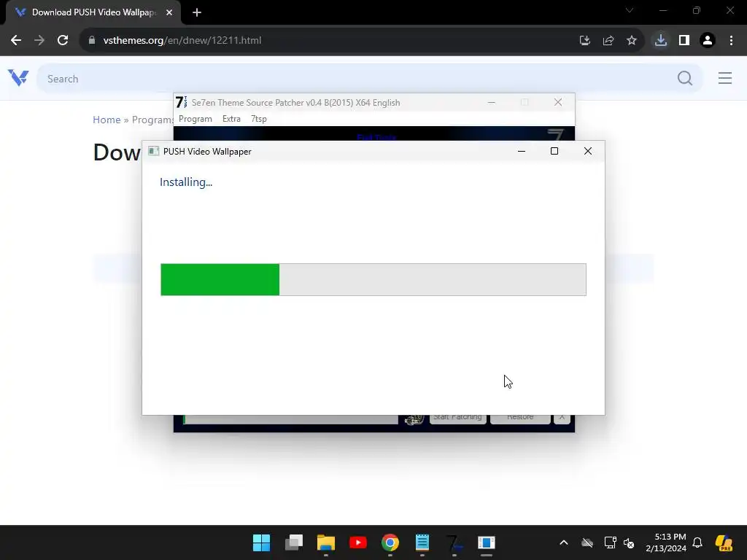Viewport: 747px width, 560px height.
Task: Open the Notepad app in the taskbar
Action: [422, 542]
